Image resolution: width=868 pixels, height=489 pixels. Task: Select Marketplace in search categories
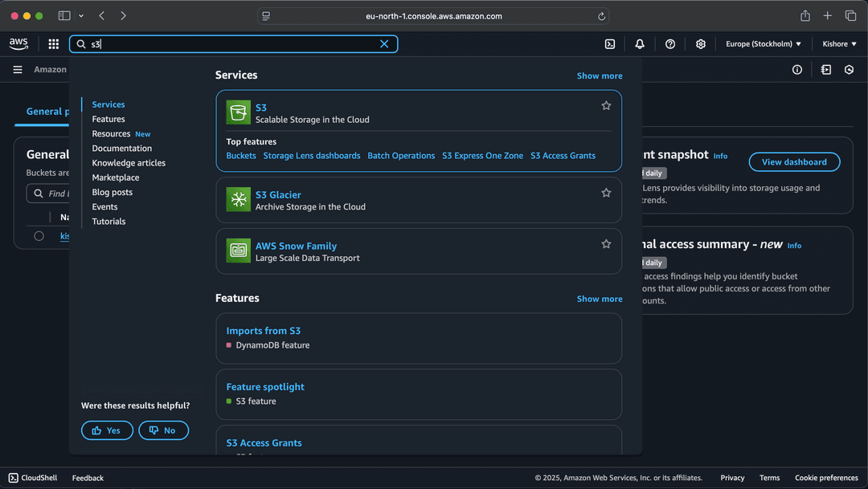point(115,177)
